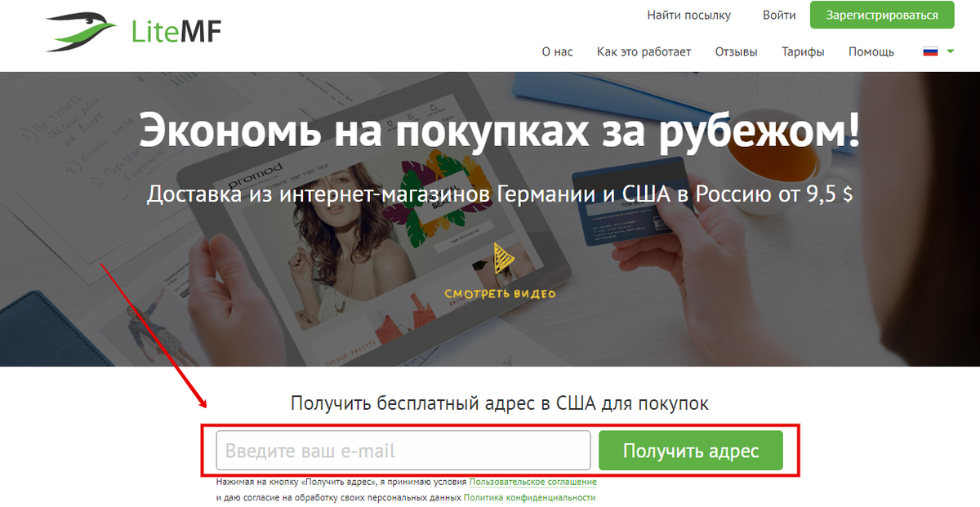Click the headline Экономь на покупках за рубежом

click(490, 128)
